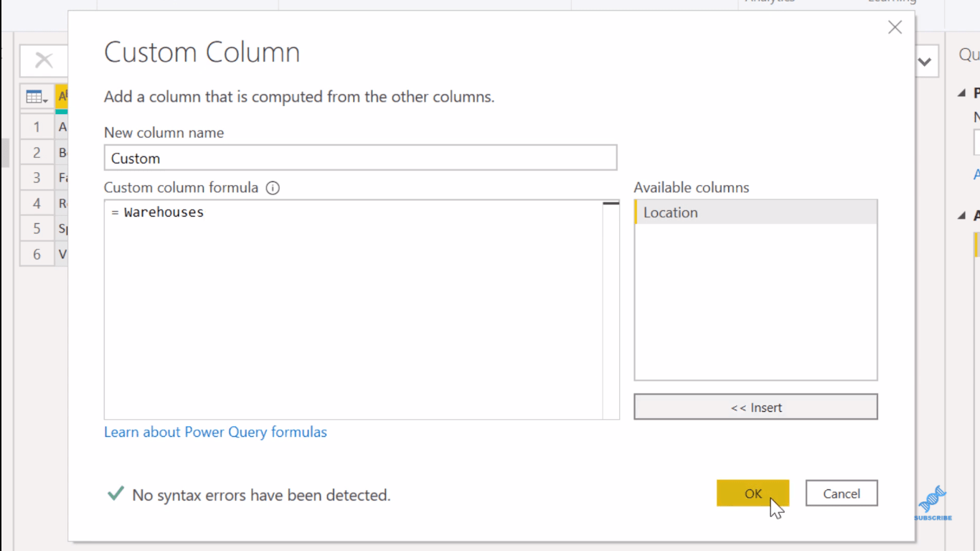Click the OK button
Viewport: 980px width, 551px height.
pos(753,493)
